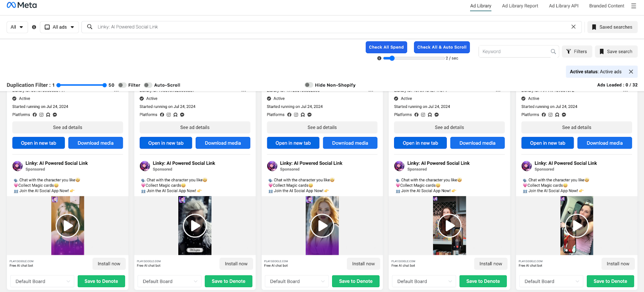This screenshot has width=644, height=292.
Task: Open fourth ad in new tab
Action: coord(420,143)
